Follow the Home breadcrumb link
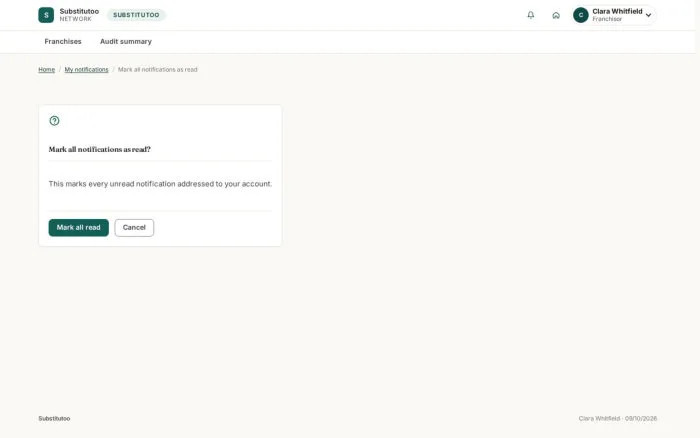Image resolution: width=700 pixels, height=438 pixels. (46, 70)
